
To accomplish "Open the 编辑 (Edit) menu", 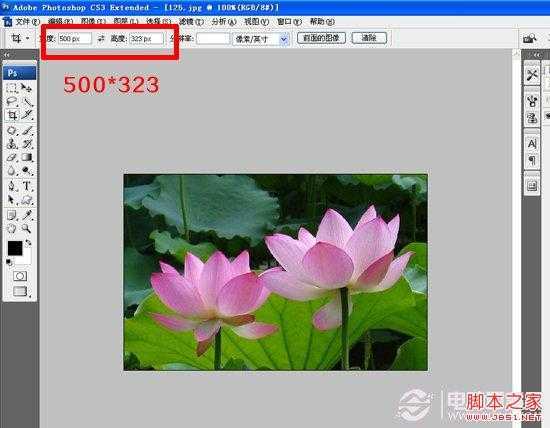I will pyautogui.click(x=60, y=22).
